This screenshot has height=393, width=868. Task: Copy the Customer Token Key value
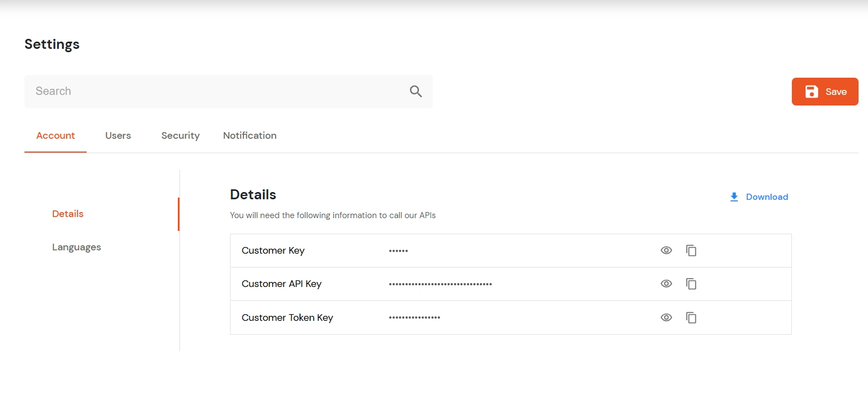pos(691,318)
